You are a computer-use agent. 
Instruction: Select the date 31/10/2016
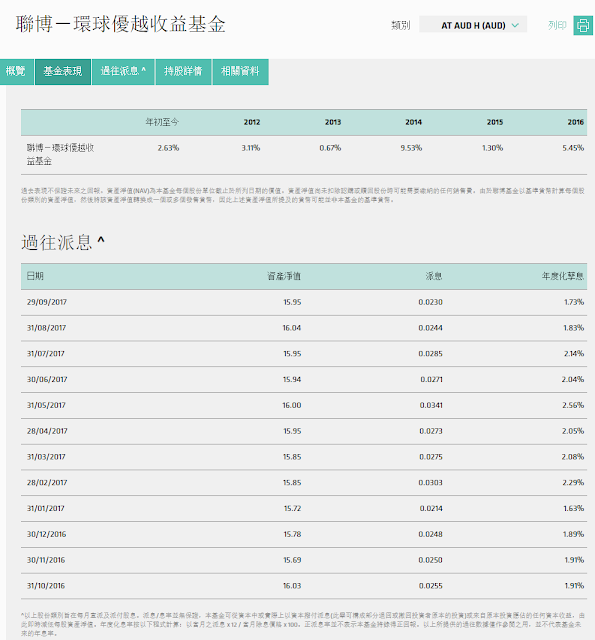(x=46, y=586)
